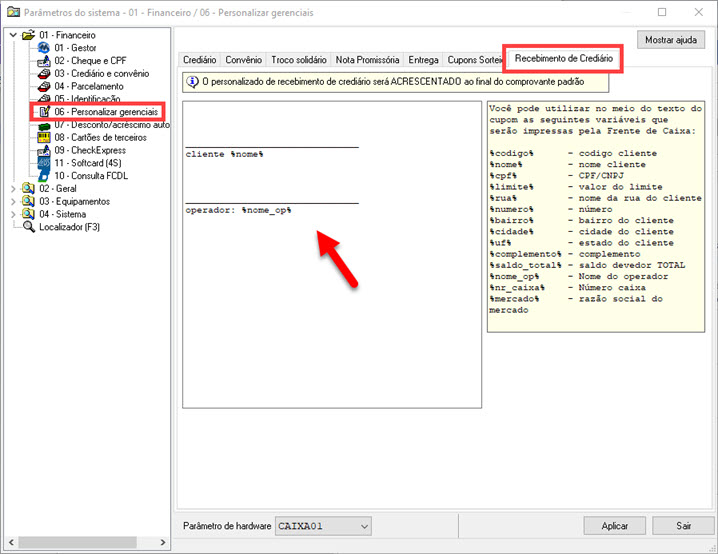Select 10 - Consulta FCDL tree item
Image resolution: width=718 pixels, height=554 pixels.
pos(91,176)
